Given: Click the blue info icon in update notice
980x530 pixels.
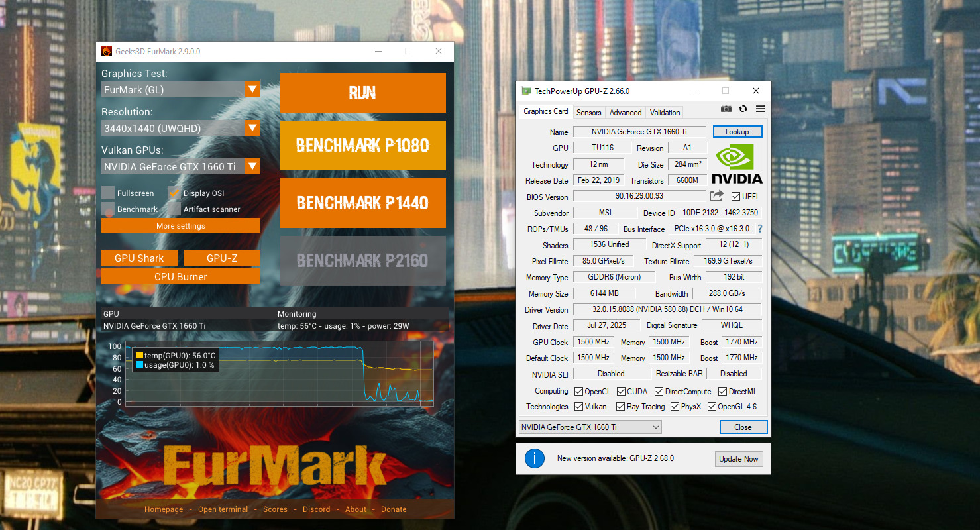Looking at the screenshot, I should click(535, 458).
